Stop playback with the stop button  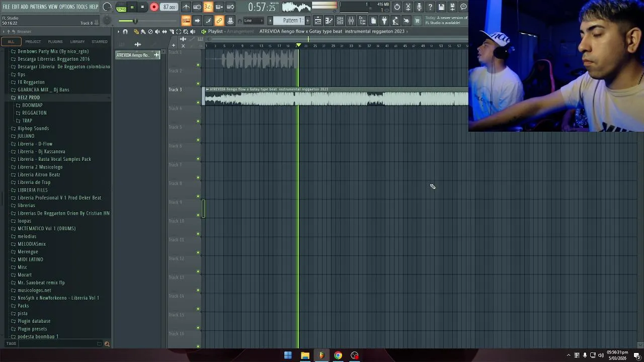tap(142, 7)
